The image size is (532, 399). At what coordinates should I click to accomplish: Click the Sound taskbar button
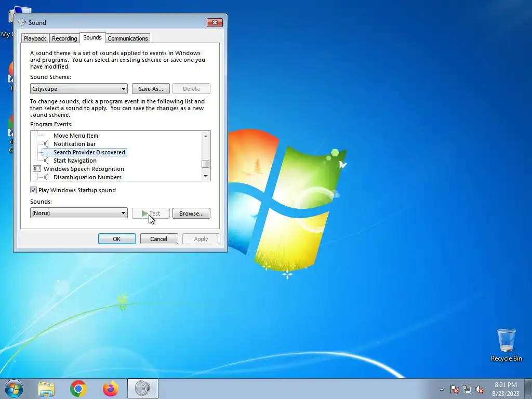point(142,389)
